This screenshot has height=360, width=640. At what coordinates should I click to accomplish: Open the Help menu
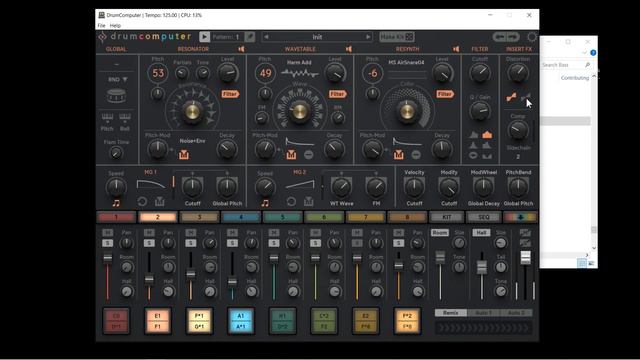pos(115,25)
